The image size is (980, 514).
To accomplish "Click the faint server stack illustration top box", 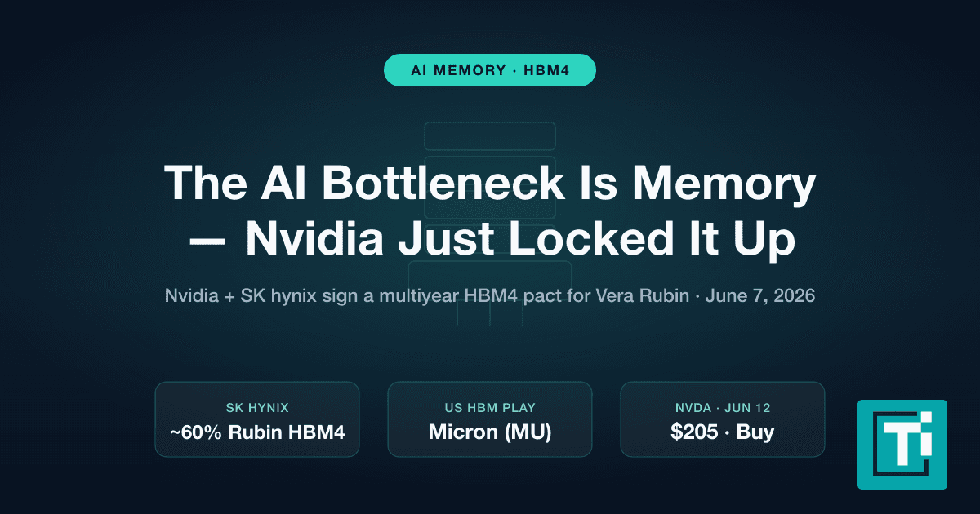I will (490, 135).
